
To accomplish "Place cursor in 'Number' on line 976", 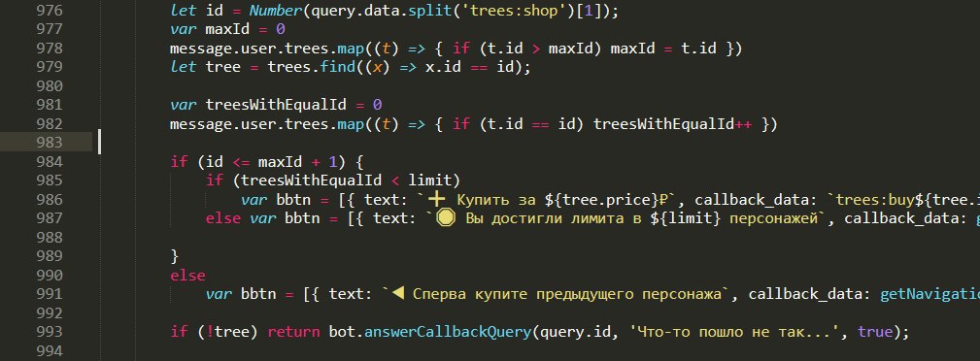I will click(x=276, y=12).
